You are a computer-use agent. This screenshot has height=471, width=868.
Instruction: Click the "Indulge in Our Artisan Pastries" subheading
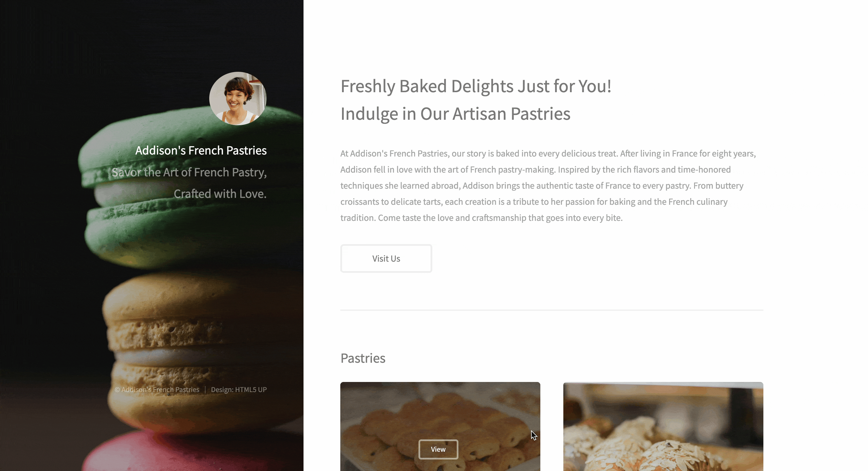click(x=455, y=113)
